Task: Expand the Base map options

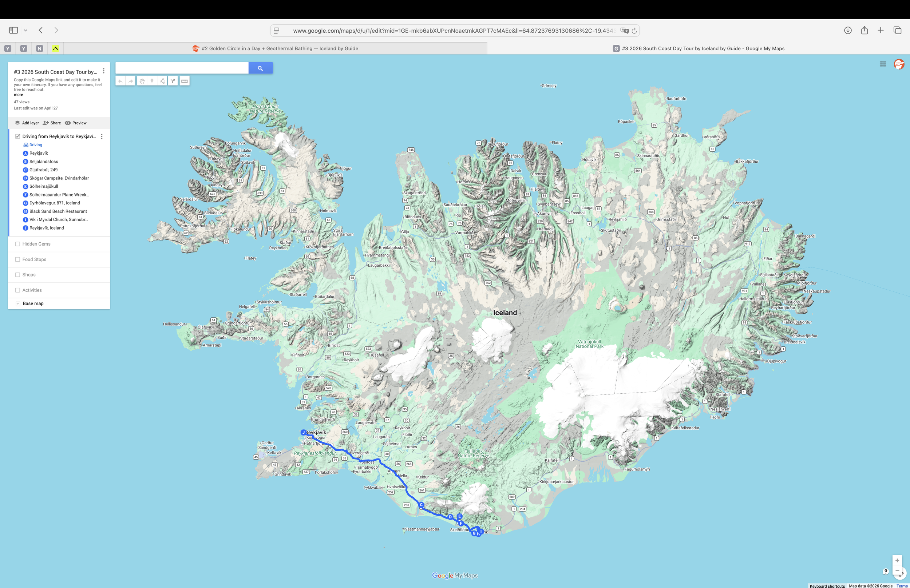Action: click(x=17, y=303)
